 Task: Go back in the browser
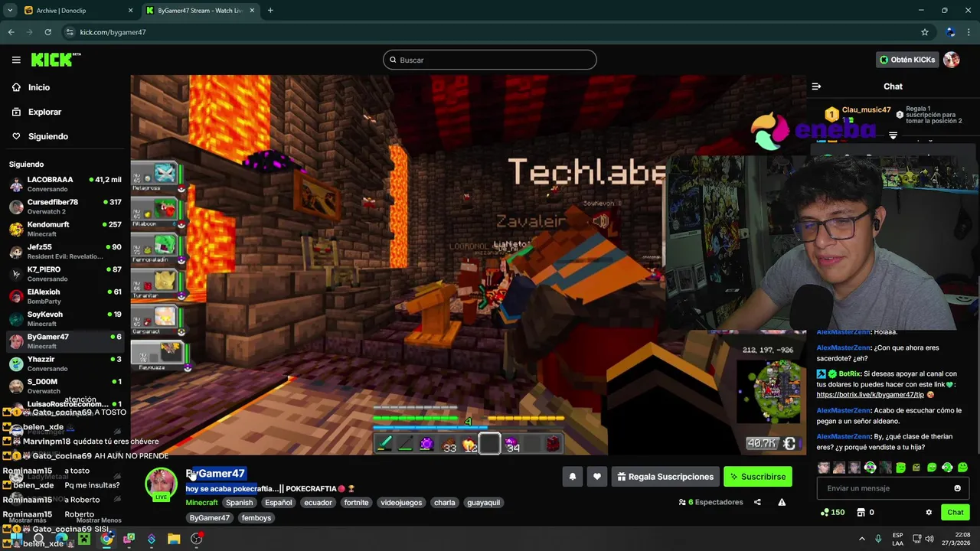click(11, 32)
